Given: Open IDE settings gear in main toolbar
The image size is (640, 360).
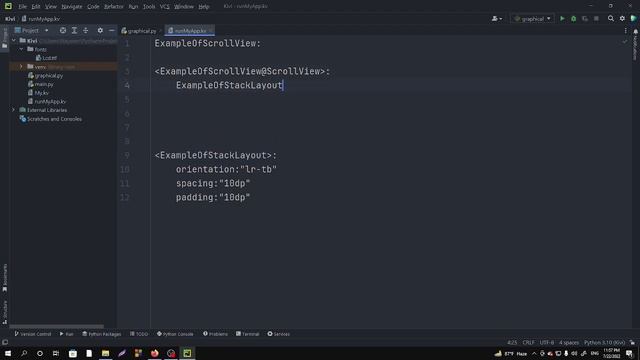Looking at the screenshot, I should (622, 18).
